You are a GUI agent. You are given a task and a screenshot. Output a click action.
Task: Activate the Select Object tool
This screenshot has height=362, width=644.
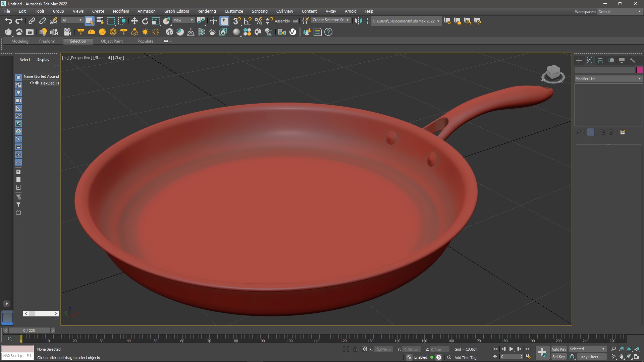tap(89, 21)
